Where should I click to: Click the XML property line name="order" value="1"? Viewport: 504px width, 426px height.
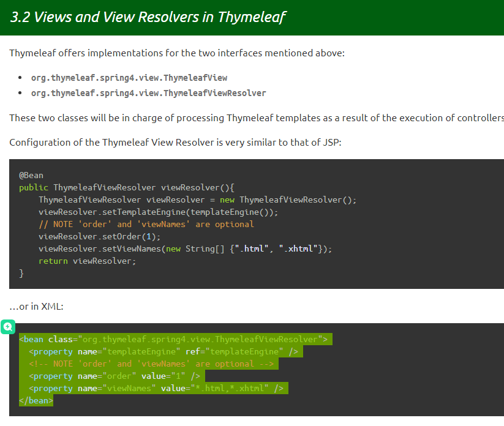tap(115, 376)
